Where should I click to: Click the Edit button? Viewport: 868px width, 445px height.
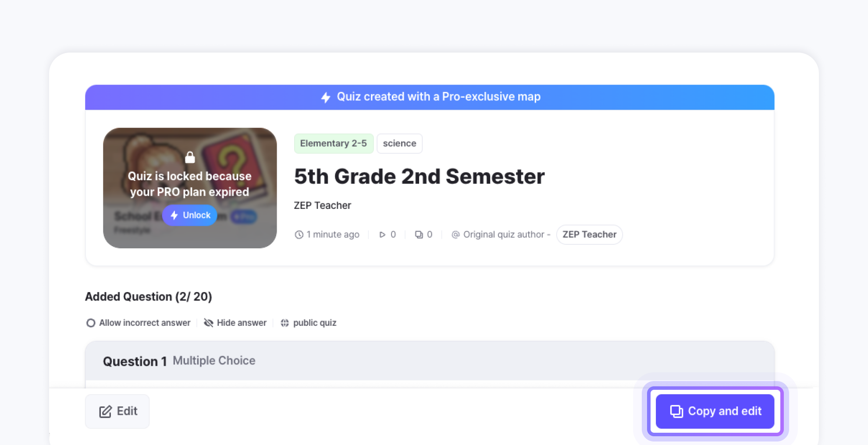pyautogui.click(x=117, y=411)
